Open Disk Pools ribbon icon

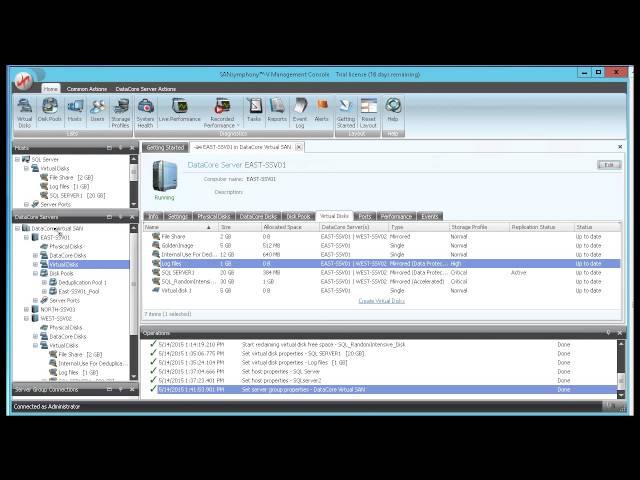click(49, 110)
